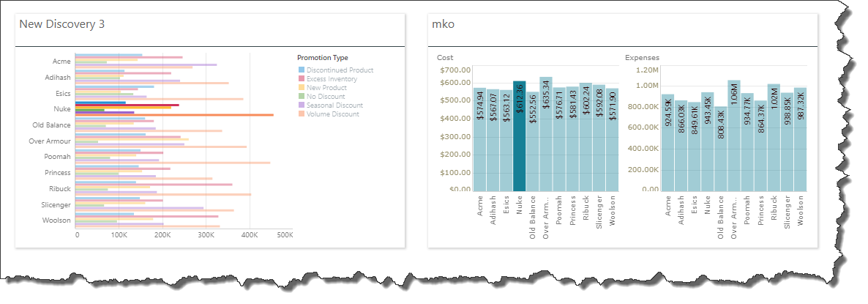Screen dimensions: 868x304
Task: Select the highlighted Nuke bar in Cost chart
Action: pyautogui.click(x=519, y=136)
